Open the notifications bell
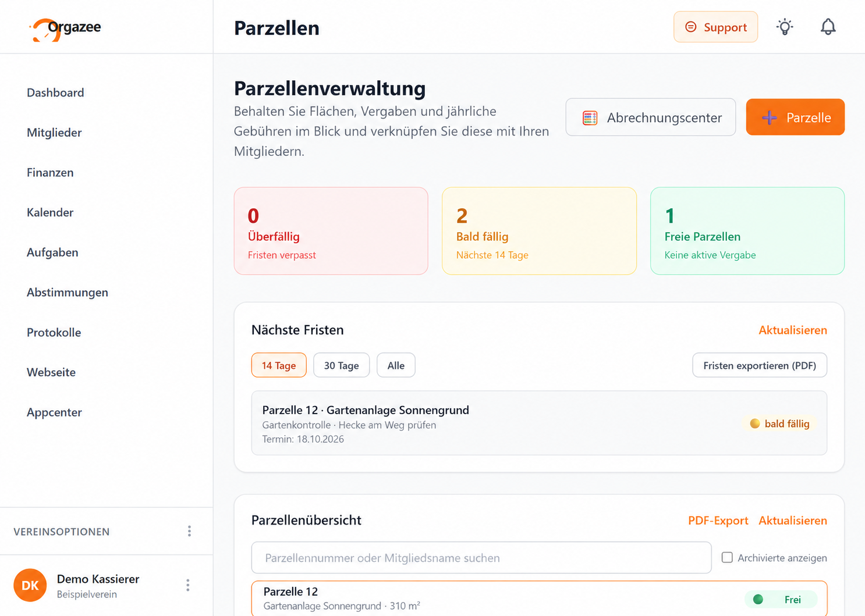Screen dimensions: 865x616 click(828, 27)
